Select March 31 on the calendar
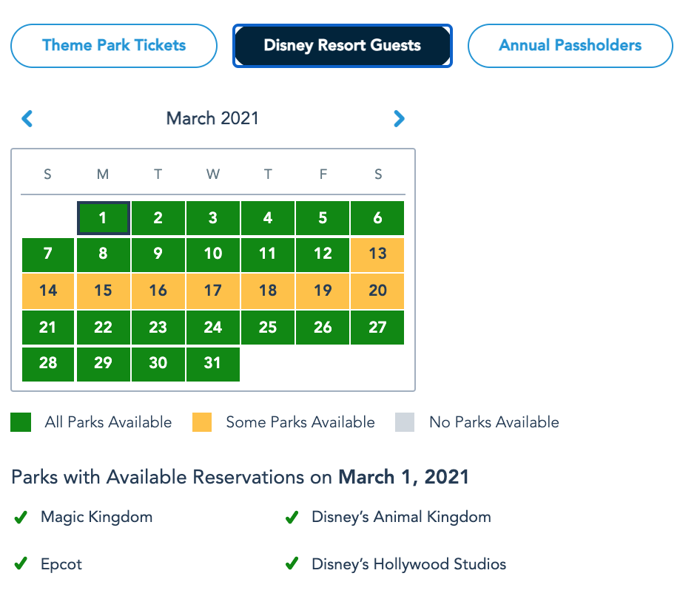 point(213,363)
